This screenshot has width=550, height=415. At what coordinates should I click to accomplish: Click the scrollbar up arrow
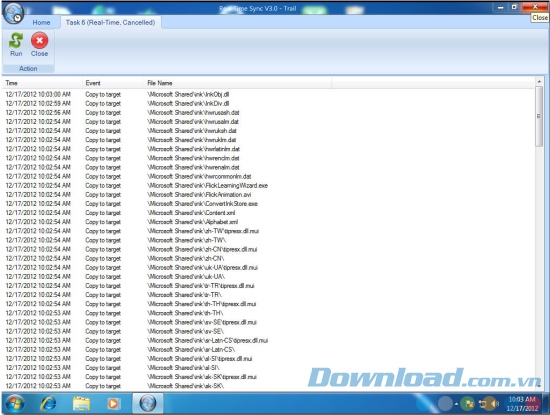click(539, 81)
